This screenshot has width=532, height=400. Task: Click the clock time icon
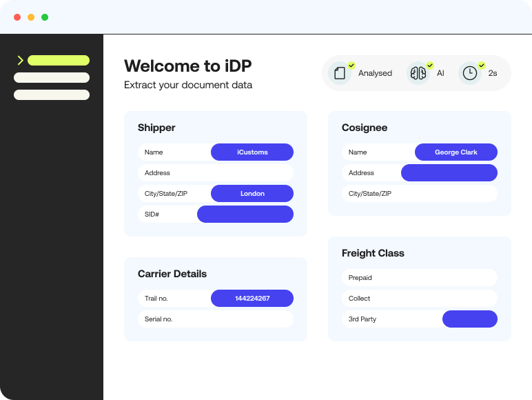470,73
